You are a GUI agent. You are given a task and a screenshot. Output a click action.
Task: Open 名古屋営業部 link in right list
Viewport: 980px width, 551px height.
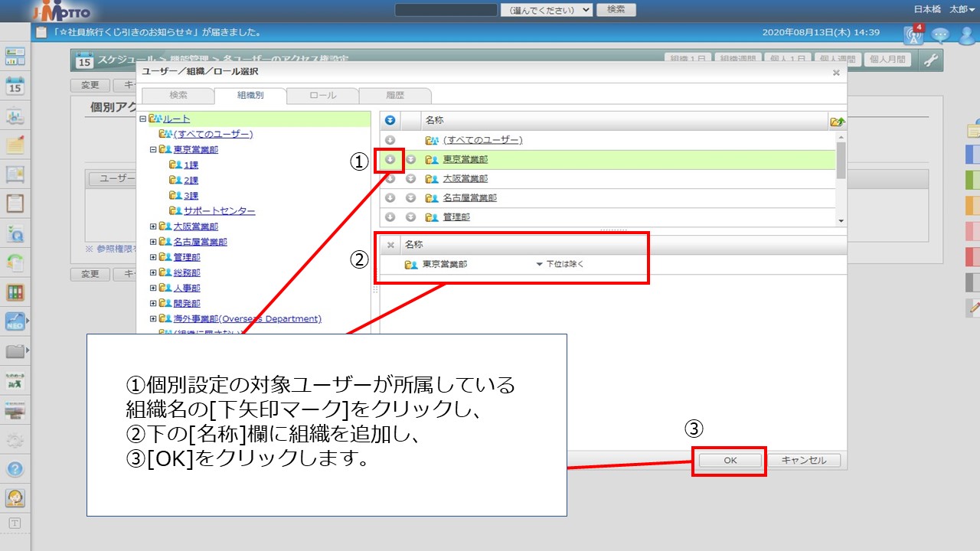[x=470, y=197]
